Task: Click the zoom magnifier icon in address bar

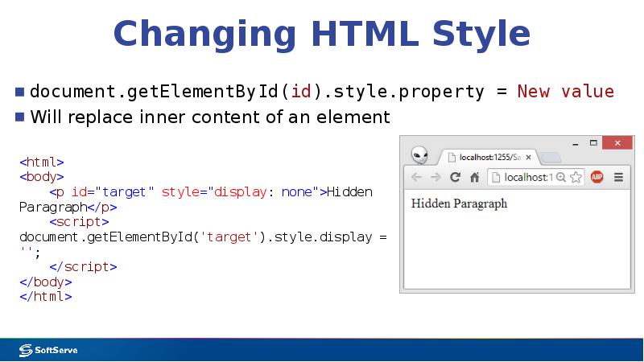Action: (561, 177)
